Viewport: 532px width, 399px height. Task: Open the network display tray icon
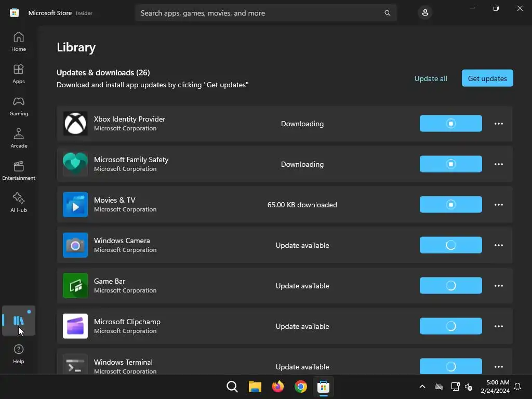[455, 387]
